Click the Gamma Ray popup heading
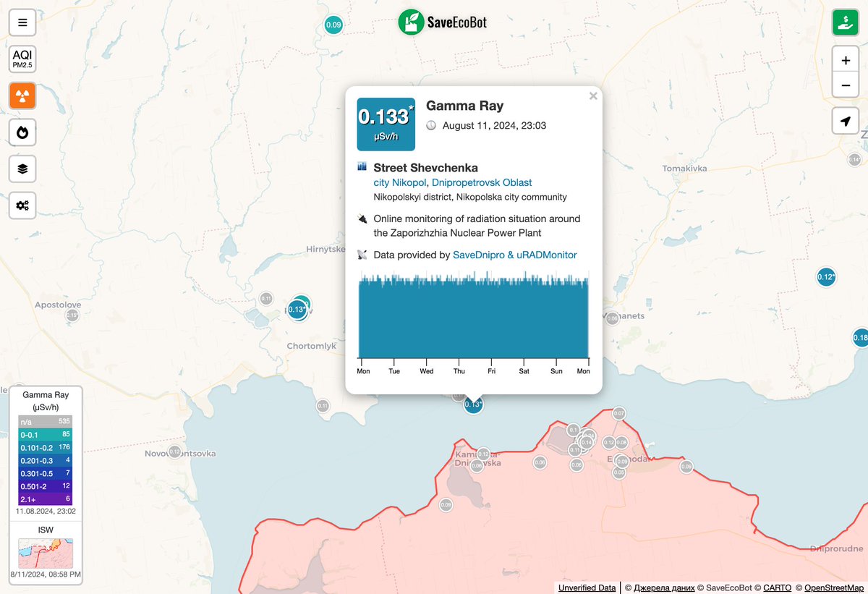Image resolution: width=868 pixels, height=594 pixels. point(465,106)
